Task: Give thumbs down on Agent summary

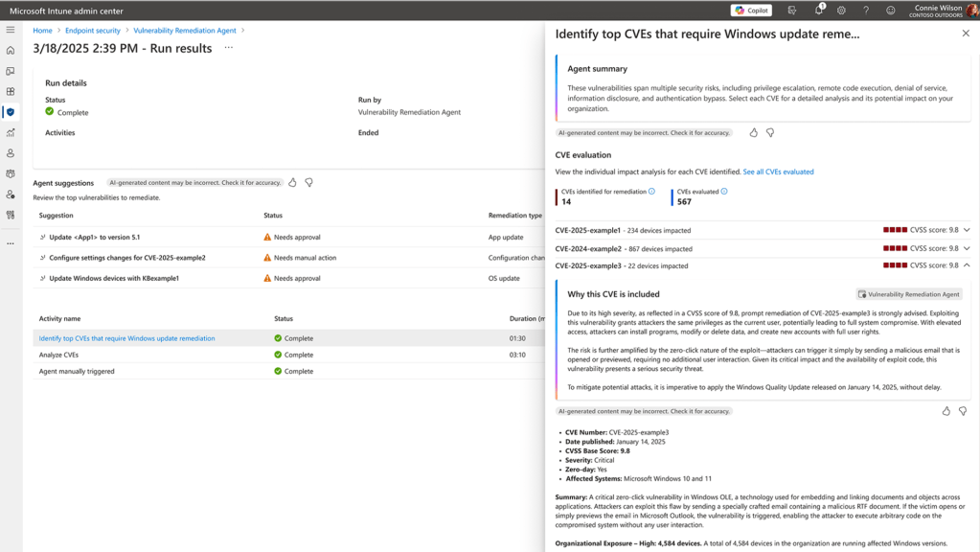Action: pyautogui.click(x=770, y=133)
